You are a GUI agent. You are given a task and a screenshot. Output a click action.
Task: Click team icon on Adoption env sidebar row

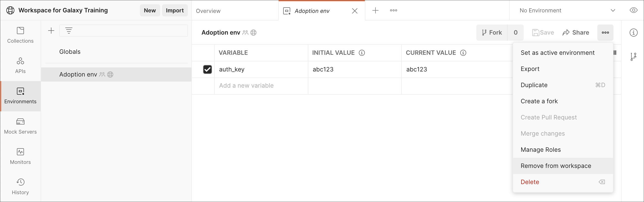(102, 74)
